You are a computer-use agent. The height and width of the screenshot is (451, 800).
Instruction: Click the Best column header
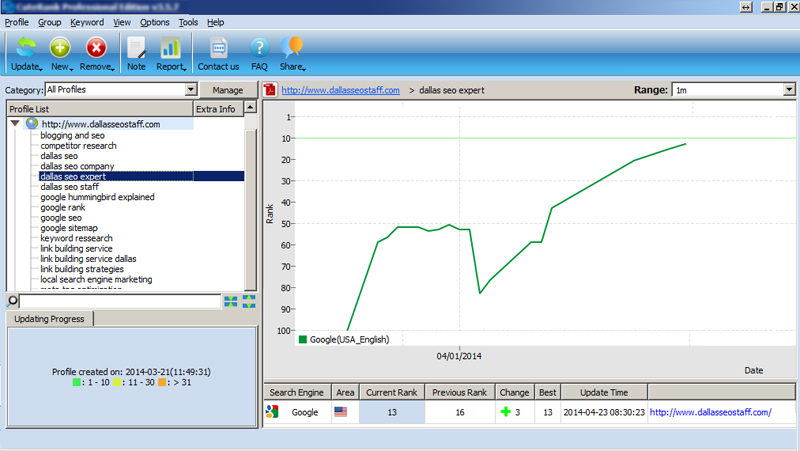[x=548, y=392]
